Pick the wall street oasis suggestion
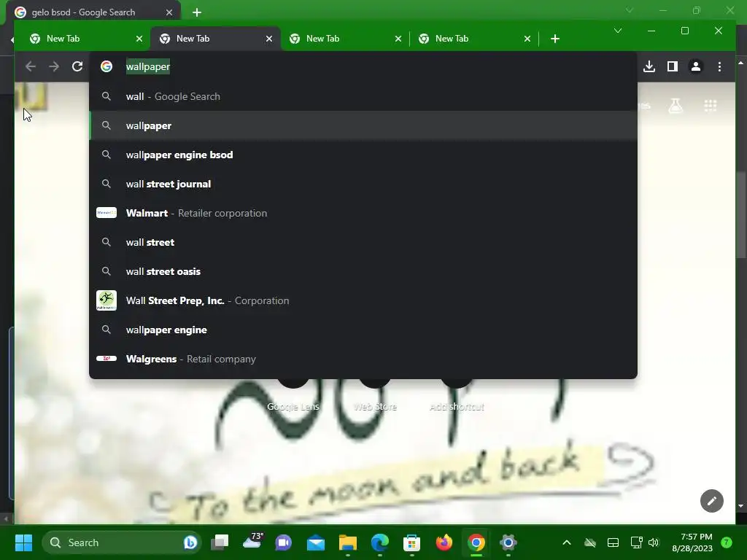The height and width of the screenshot is (560, 747). point(363,271)
